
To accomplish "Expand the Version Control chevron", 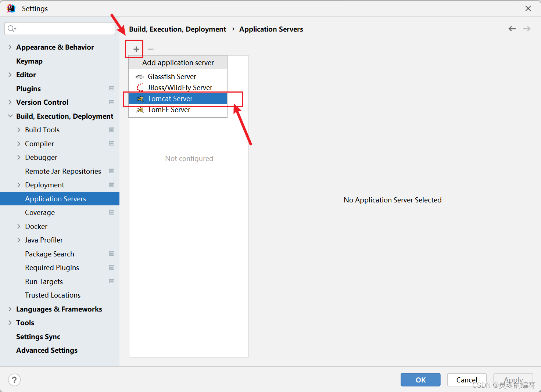I will 10,102.
